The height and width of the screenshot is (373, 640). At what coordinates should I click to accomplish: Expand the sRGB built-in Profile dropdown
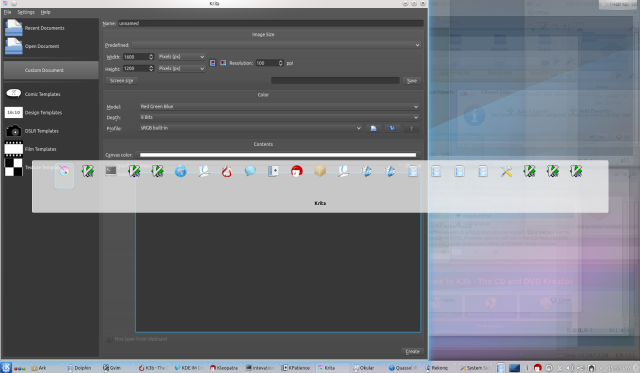click(x=251, y=128)
